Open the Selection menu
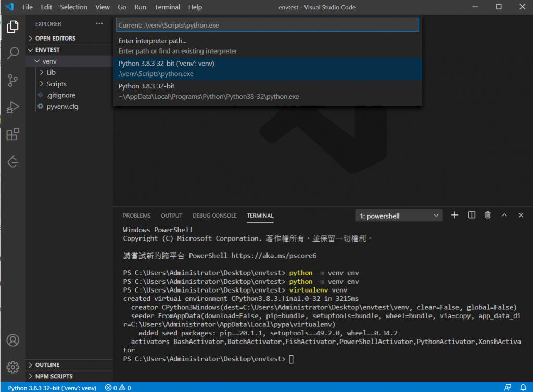Viewport: 533px width, 392px height. pyautogui.click(x=73, y=7)
